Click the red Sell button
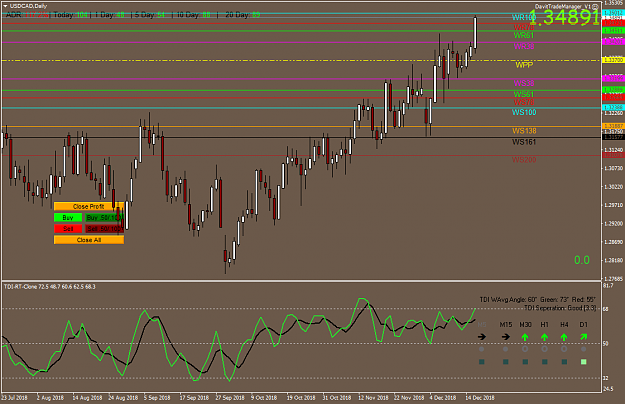 68,229
